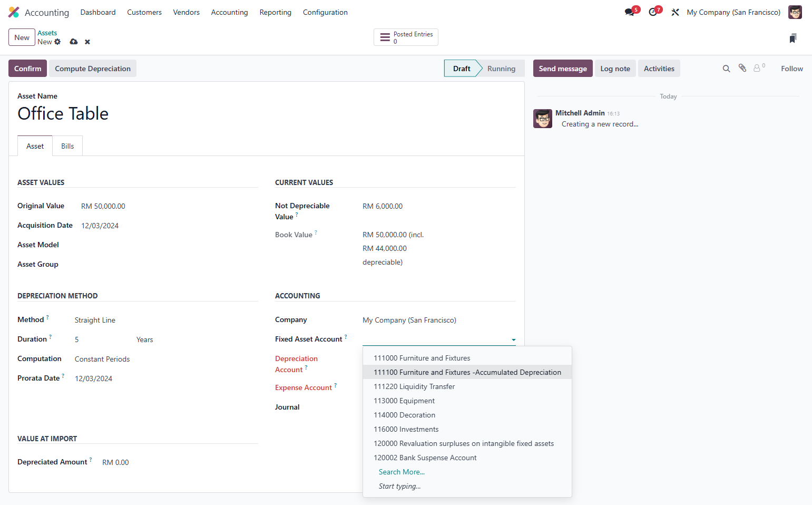The width and height of the screenshot is (812, 505).
Task: Click the Confirm button
Action: (x=28, y=69)
